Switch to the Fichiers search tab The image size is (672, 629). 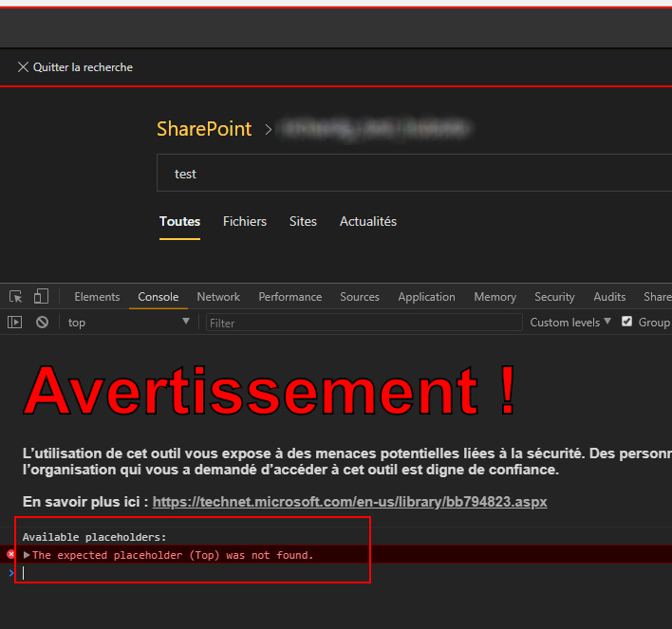(245, 221)
